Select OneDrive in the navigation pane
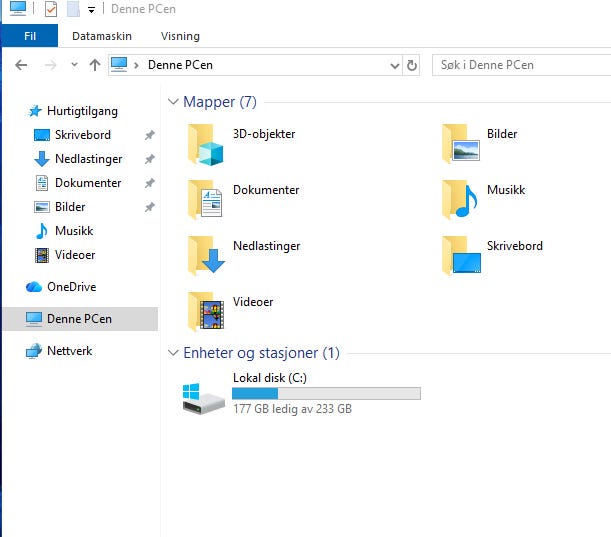Image resolution: width=611 pixels, height=537 pixels. click(x=72, y=287)
